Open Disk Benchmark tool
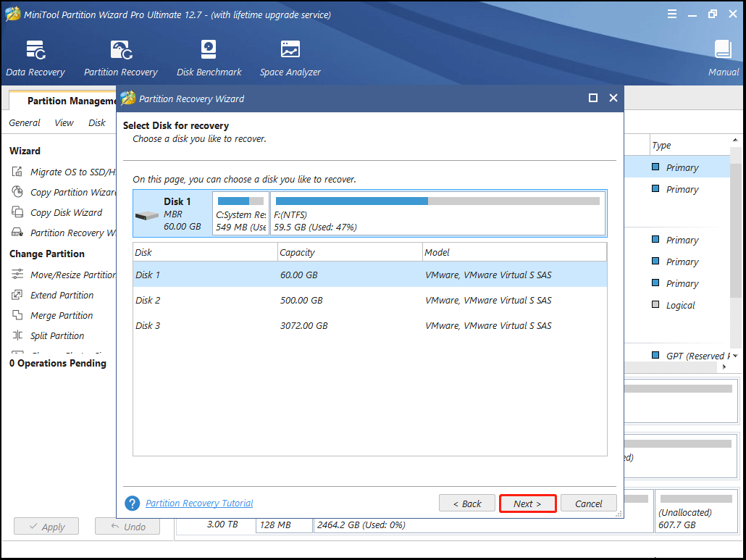The height and width of the screenshot is (560, 746). coord(209,59)
